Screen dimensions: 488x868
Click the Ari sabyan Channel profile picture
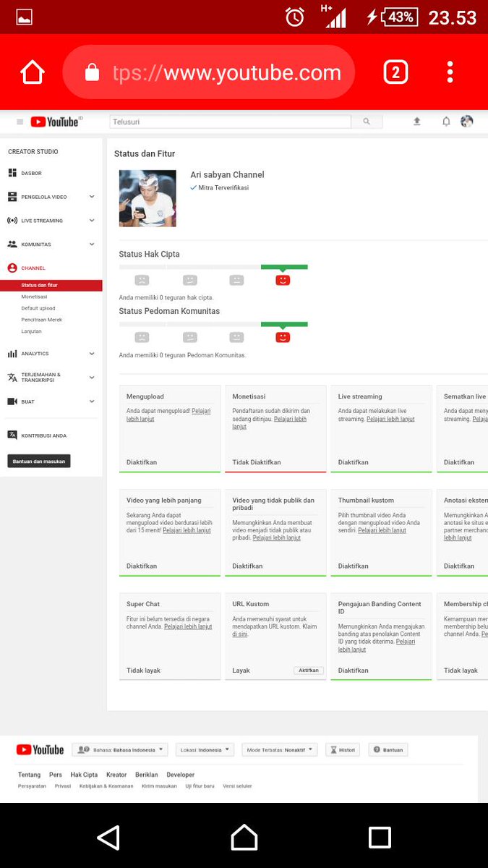click(x=147, y=198)
